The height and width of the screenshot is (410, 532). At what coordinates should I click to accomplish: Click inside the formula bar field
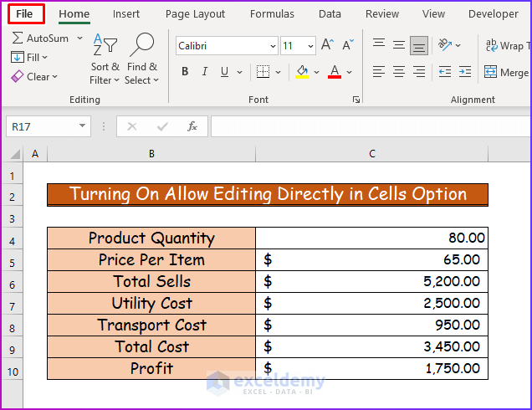pyautogui.click(x=371, y=126)
